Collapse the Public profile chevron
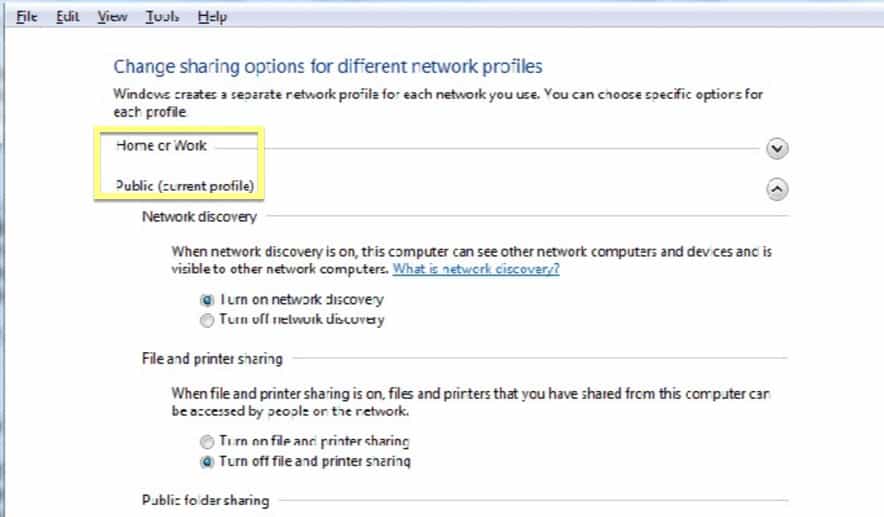This screenshot has height=517, width=884. [777, 189]
